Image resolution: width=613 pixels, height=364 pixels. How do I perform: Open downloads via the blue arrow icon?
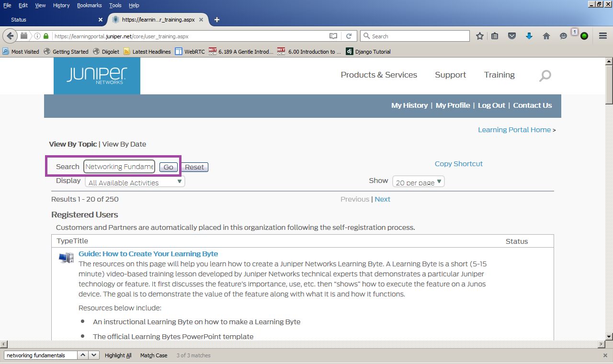pos(529,36)
